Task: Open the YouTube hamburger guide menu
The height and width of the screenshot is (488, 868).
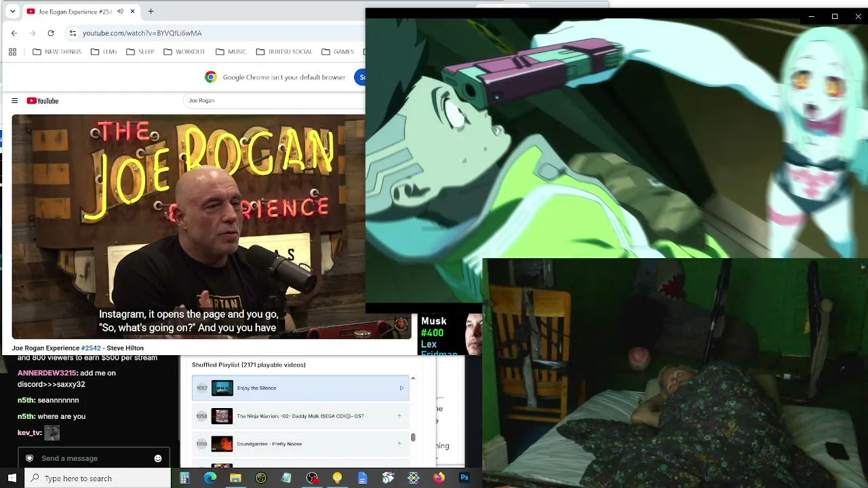Action: tap(14, 101)
